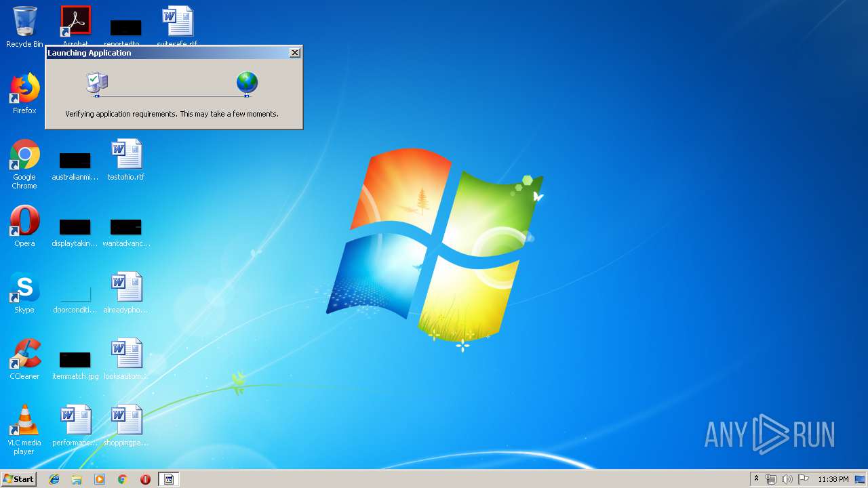Screen dimensions: 868x488
Task: Open Windows Explorer from the taskbar
Action: click(x=77, y=479)
